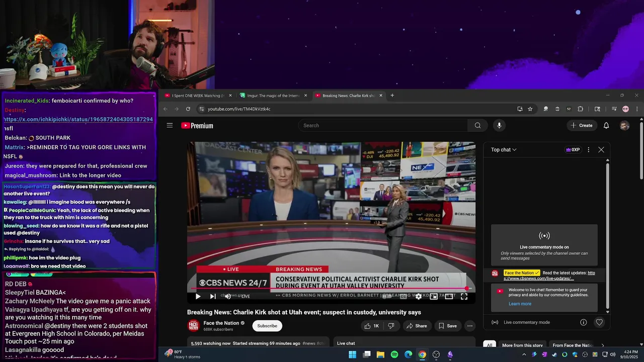Select 'More from this story' chip
Screen dimensions: 644x362
coord(522,345)
